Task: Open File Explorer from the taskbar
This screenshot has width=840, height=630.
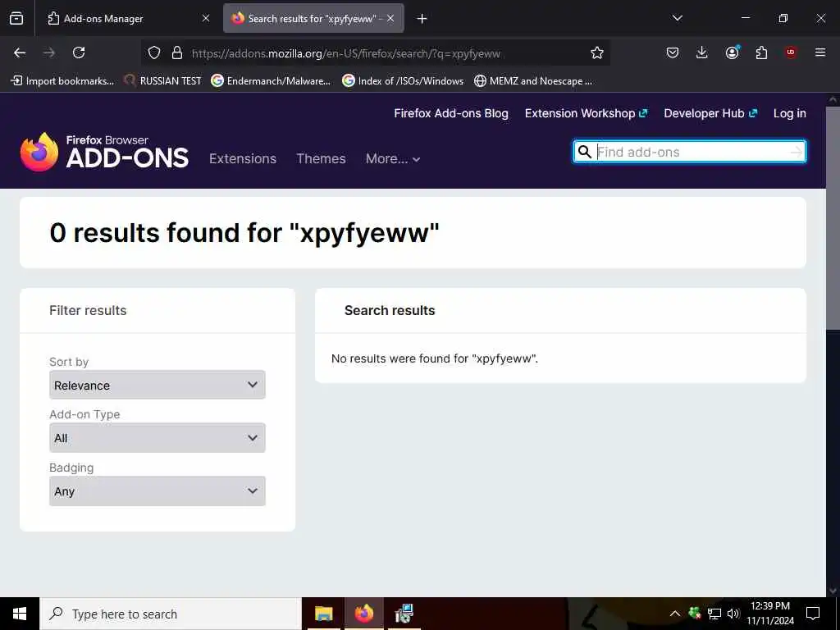Action: (x=323, y=614)
